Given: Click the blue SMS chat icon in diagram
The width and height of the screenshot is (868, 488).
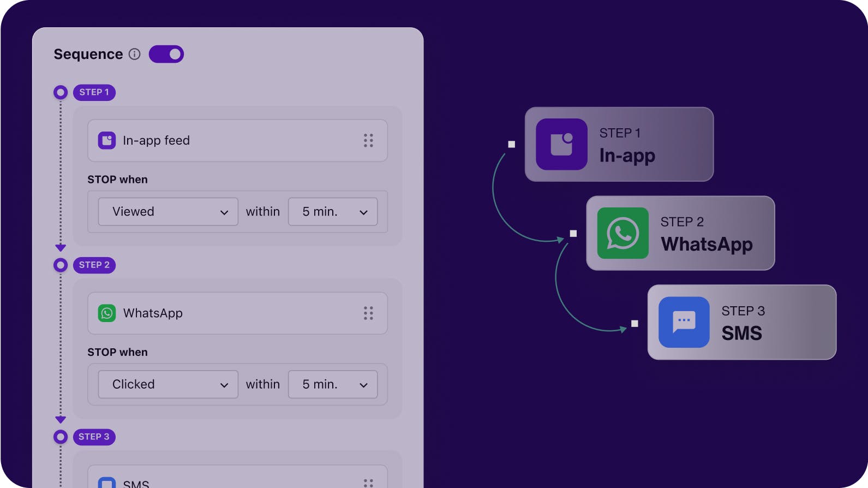Looking at the screenshot, I should pyautogui.click(x=684, y=322).
